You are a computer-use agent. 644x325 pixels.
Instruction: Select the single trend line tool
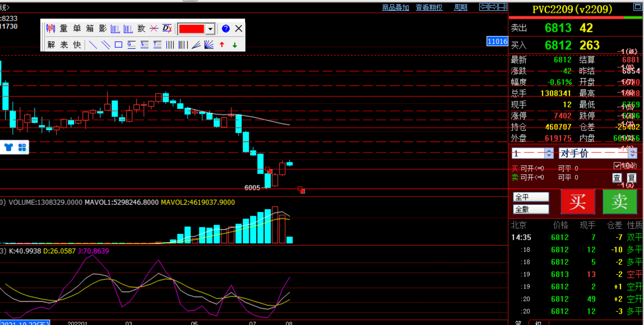tap(93, 45)
